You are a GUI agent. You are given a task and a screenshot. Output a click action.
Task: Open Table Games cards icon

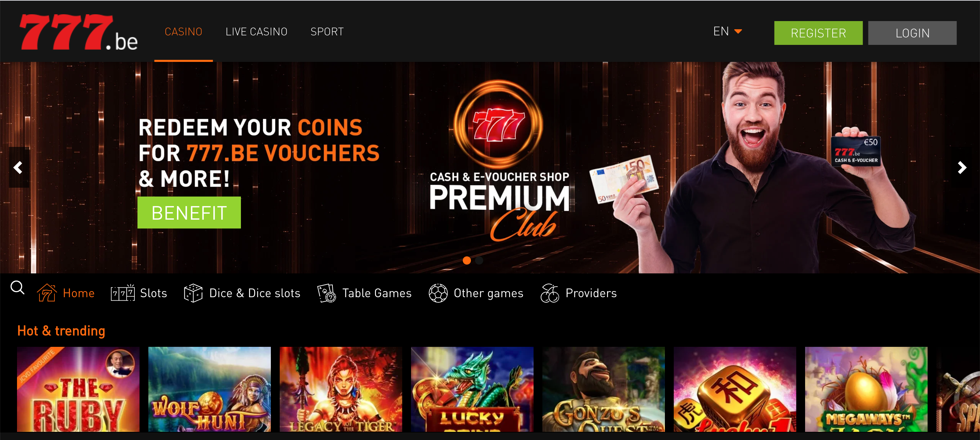[x=326, y=293]
